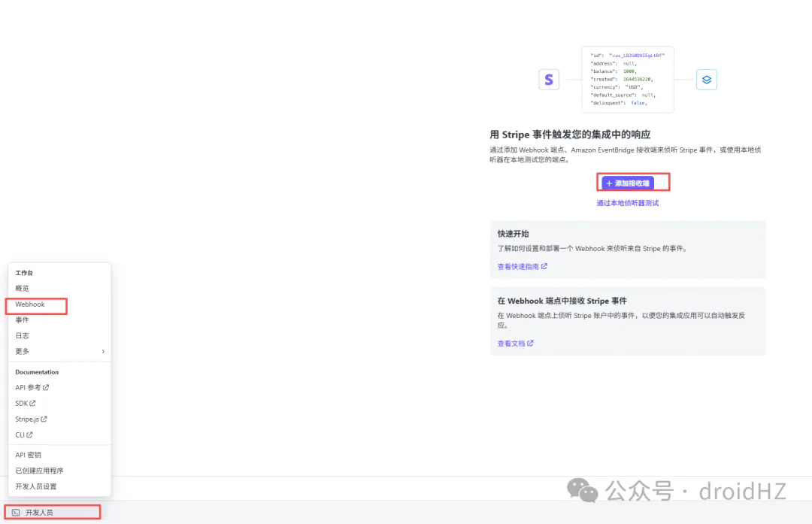The width and height of the screenshot is (812, 524).
Task: Click the 通过本地侦听器测试 link
Action: 627,203
